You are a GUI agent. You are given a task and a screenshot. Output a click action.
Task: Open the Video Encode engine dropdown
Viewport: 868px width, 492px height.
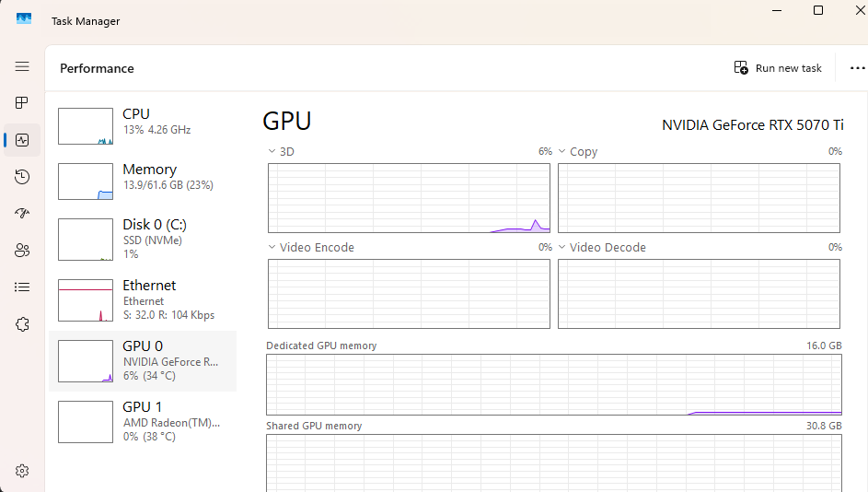tap(272, 247)
